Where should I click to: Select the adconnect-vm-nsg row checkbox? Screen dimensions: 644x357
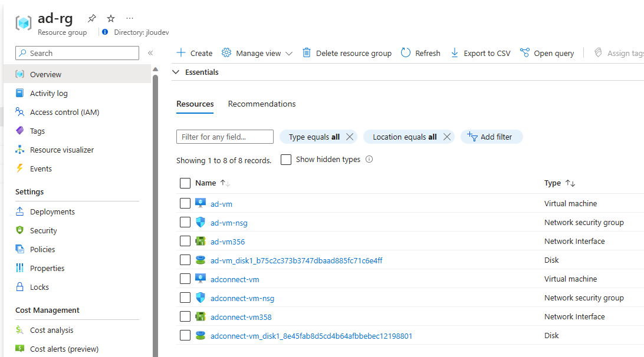coord(185,298)
